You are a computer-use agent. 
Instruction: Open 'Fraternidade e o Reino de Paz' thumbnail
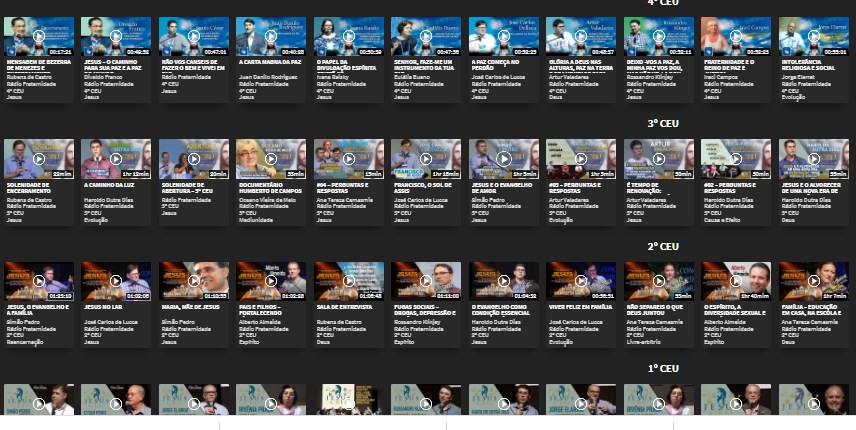736,36
